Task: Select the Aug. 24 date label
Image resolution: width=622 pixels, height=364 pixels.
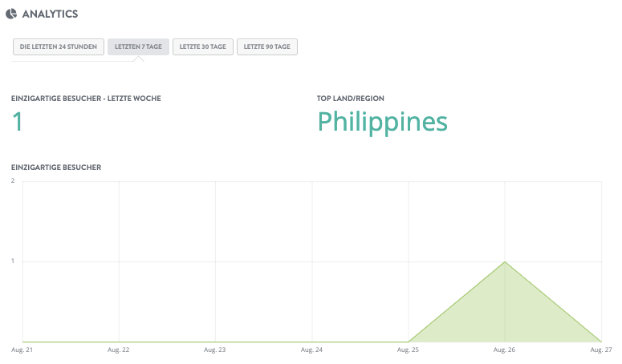Action: (x=312, y=350)
